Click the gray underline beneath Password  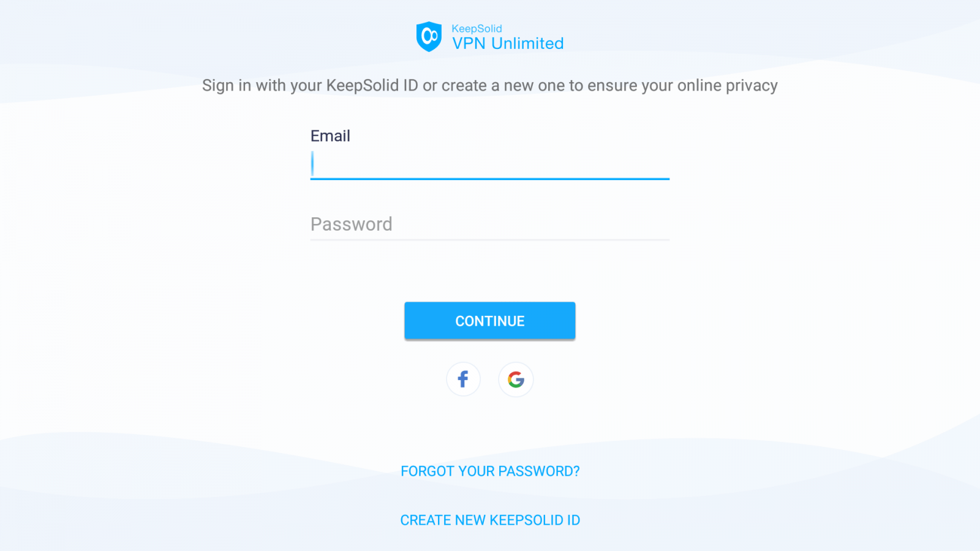pos(490,239)
